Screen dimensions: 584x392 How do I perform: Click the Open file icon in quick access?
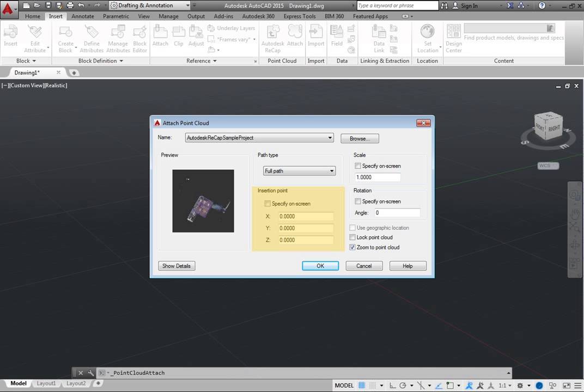pos(37,5)
